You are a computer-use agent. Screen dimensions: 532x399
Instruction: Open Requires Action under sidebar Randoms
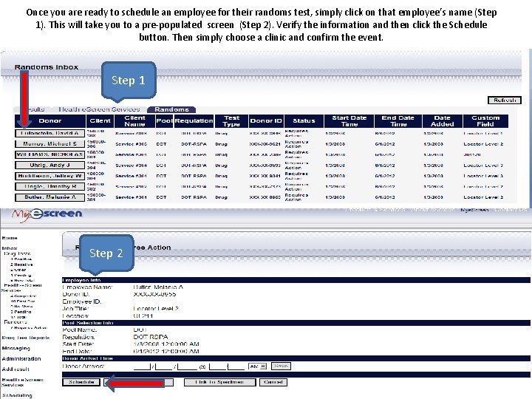[x=29, y=328]
